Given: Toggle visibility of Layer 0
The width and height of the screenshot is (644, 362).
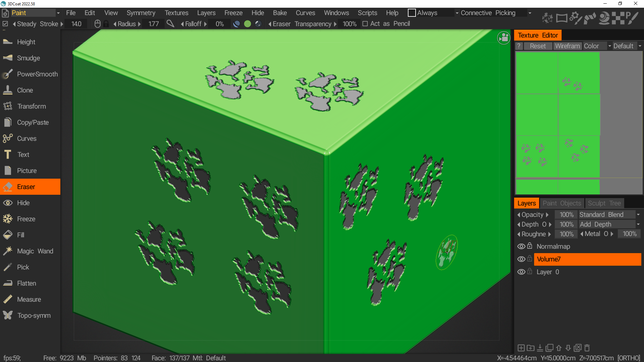Looking at the screenshot, I should [521, 272].
